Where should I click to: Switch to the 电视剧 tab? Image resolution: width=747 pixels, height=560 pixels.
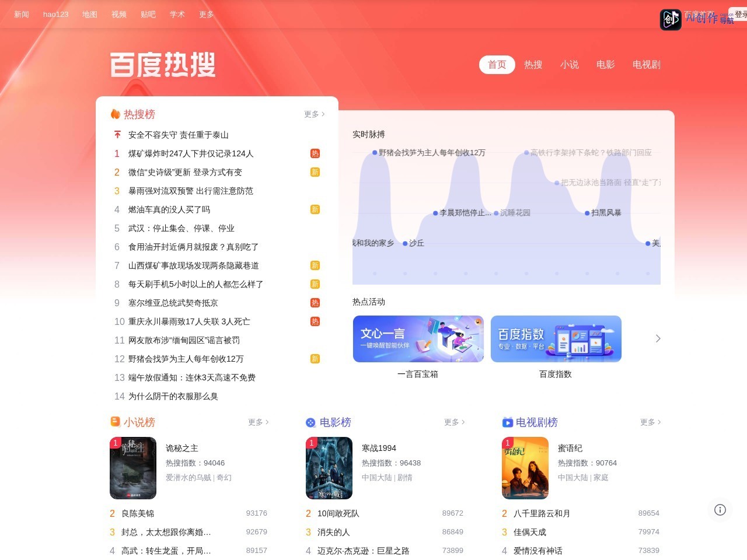point(647,65)
